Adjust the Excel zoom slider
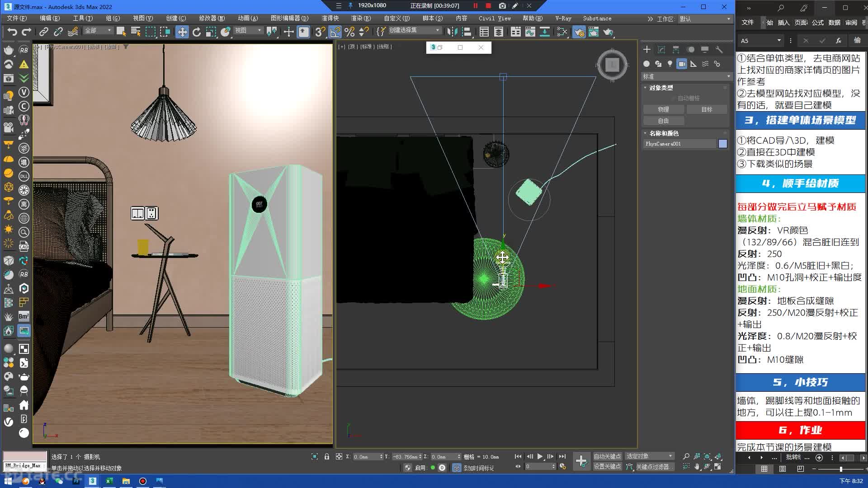This screenshot has height=488, width=868. coord(840,469)
